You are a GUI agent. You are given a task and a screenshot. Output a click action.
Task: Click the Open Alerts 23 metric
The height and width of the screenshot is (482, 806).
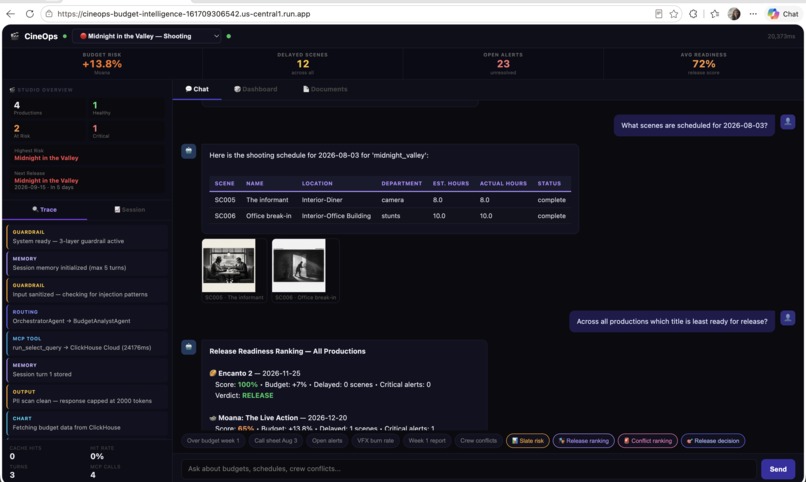pos(503,64)
